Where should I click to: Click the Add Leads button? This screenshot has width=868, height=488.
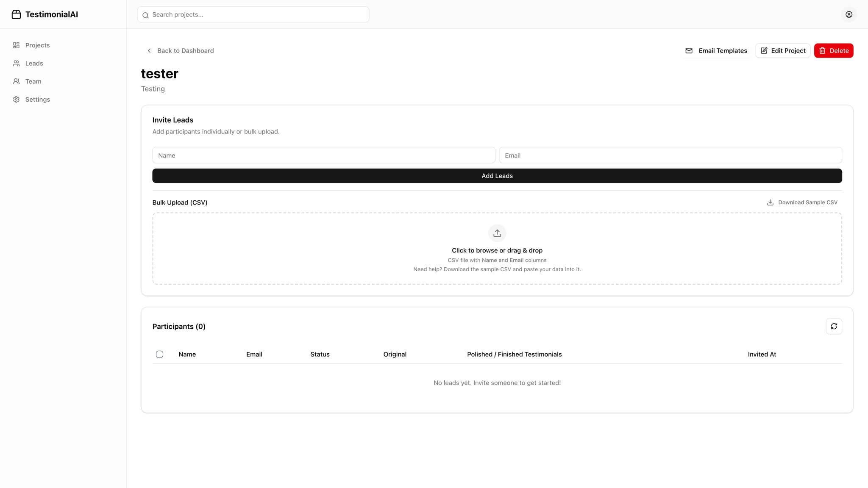pos(497,176)
